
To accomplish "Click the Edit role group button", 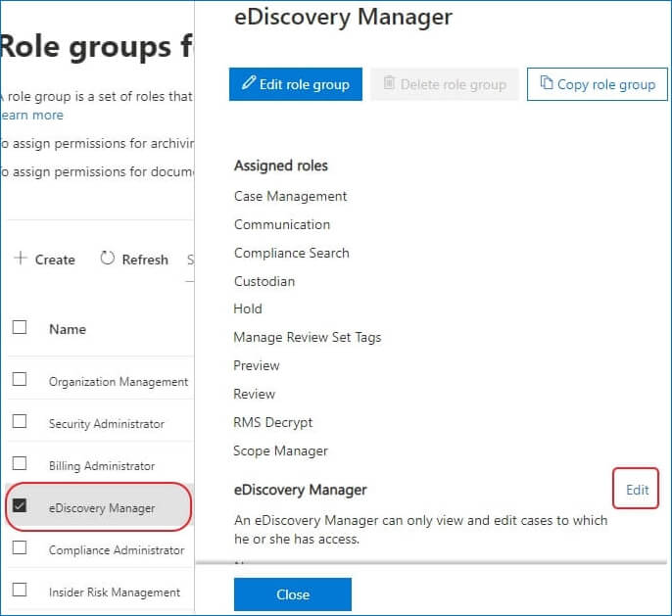I will [x=295, y=84].
